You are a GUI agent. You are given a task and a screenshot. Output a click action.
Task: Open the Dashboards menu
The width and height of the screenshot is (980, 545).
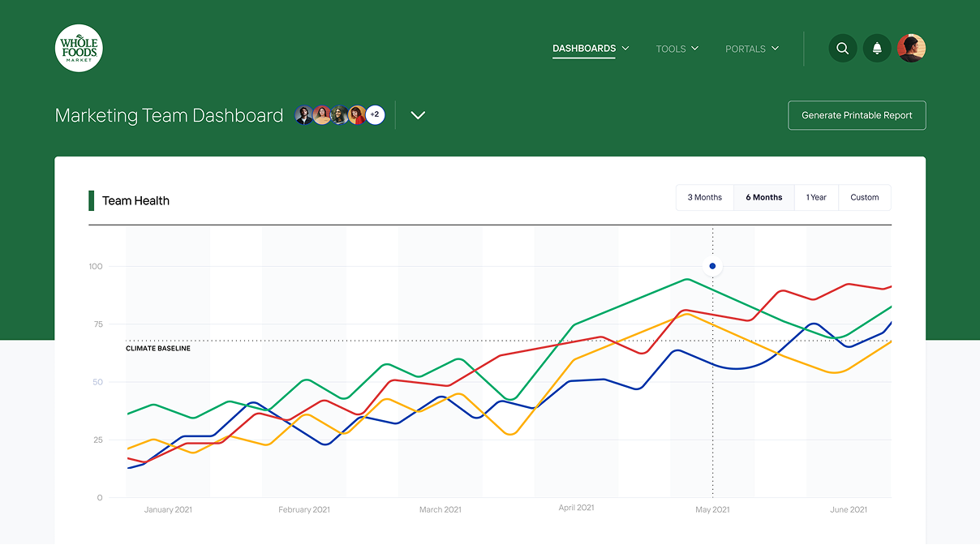click(590, 49)
